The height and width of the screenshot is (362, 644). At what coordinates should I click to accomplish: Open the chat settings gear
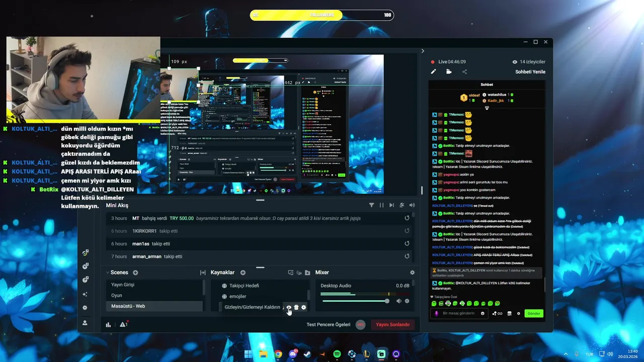519,313
